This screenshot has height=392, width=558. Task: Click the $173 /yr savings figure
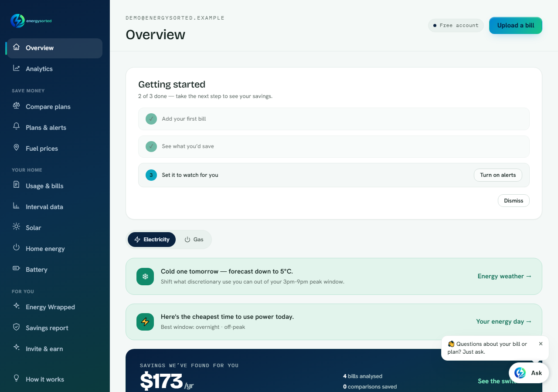[167, 382]
